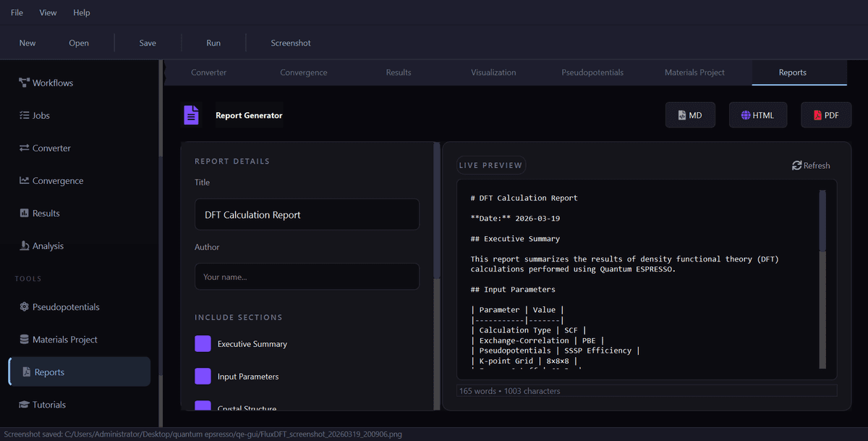This screenshot has width=868, height=441.
Task: Click the Workflows icon in sidebar
Action: coord(24,83)
